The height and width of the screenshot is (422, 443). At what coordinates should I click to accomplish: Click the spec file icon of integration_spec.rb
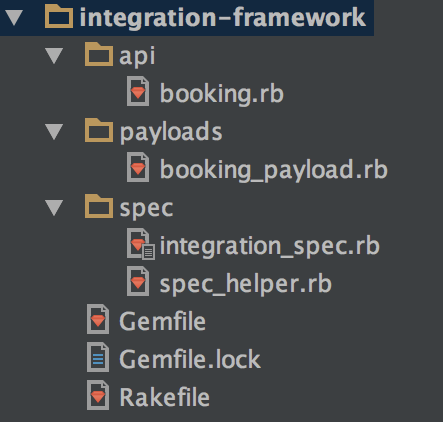click(141, 244)
